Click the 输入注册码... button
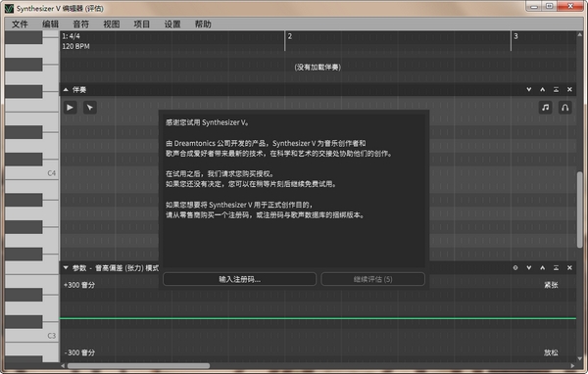This screenshot has width=588, height=374. (x=240, y=279)
